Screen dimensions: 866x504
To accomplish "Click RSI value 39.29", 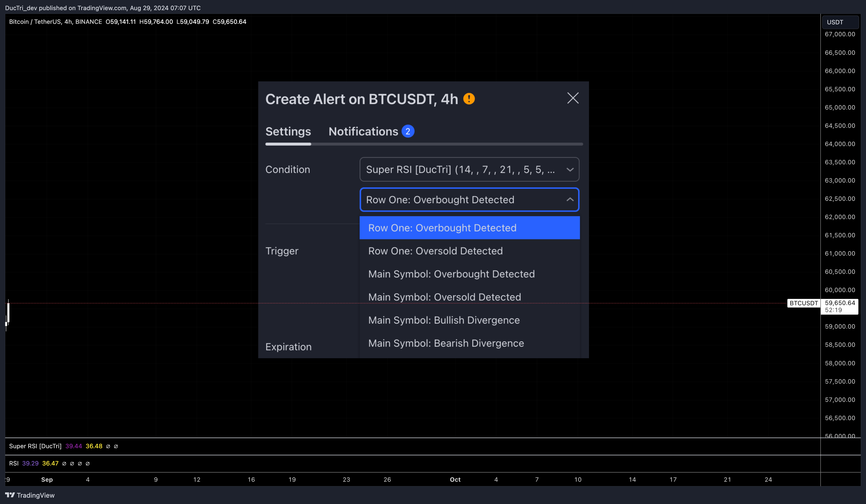I will [x=30, y=463].
